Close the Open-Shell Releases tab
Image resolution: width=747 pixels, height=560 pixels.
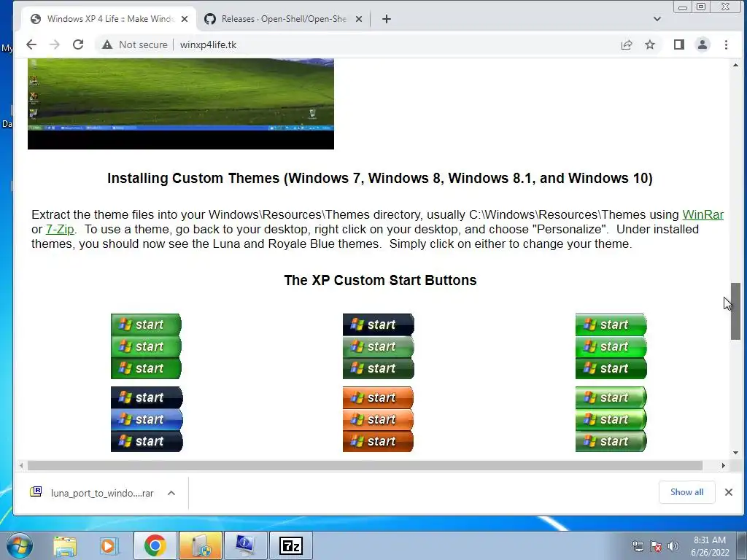[x=359, y=19]
